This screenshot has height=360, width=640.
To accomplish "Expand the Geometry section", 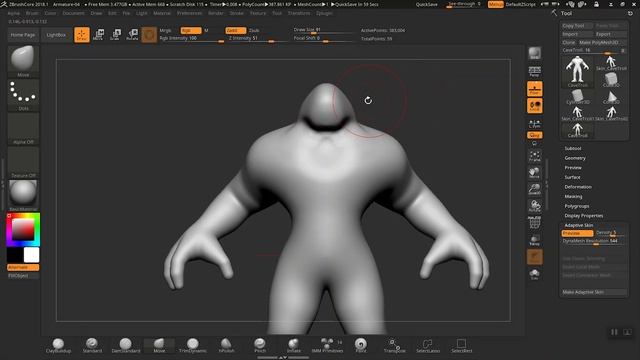I will (x=575, y=158).
